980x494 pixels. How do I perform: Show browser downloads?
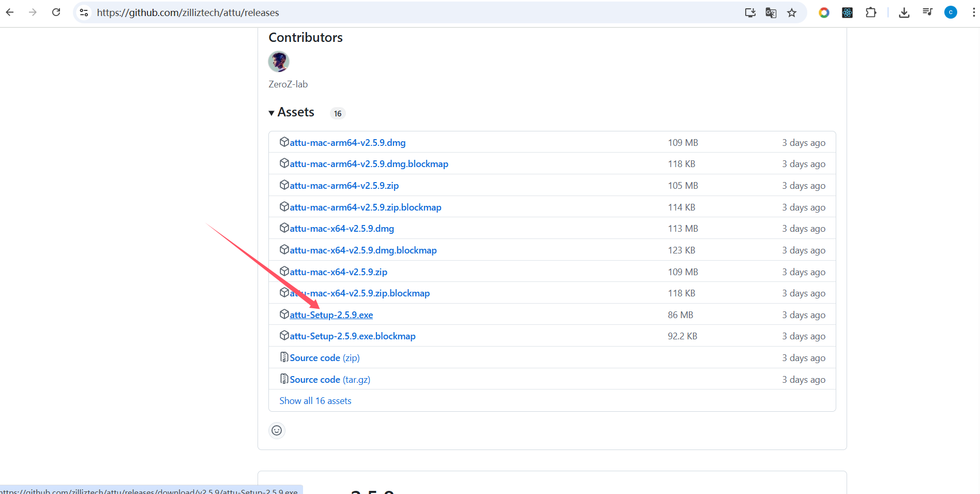pyautogui.click(x=904, y=13)
